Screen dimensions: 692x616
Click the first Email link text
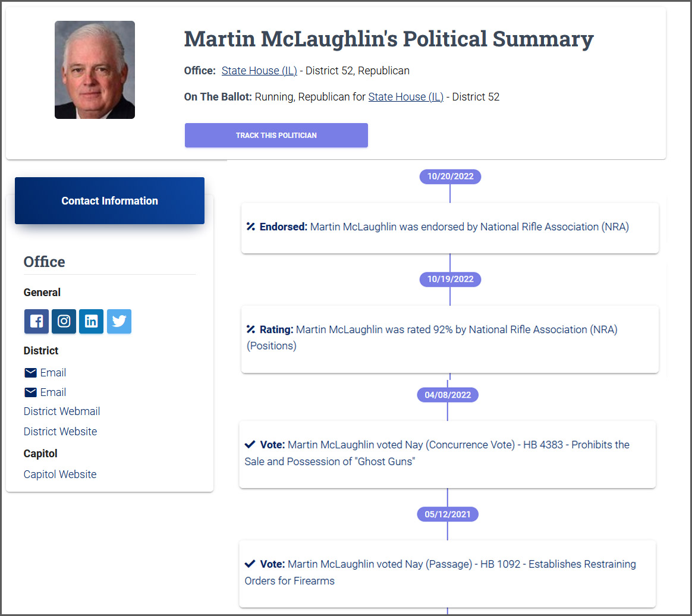click(53, 373)
